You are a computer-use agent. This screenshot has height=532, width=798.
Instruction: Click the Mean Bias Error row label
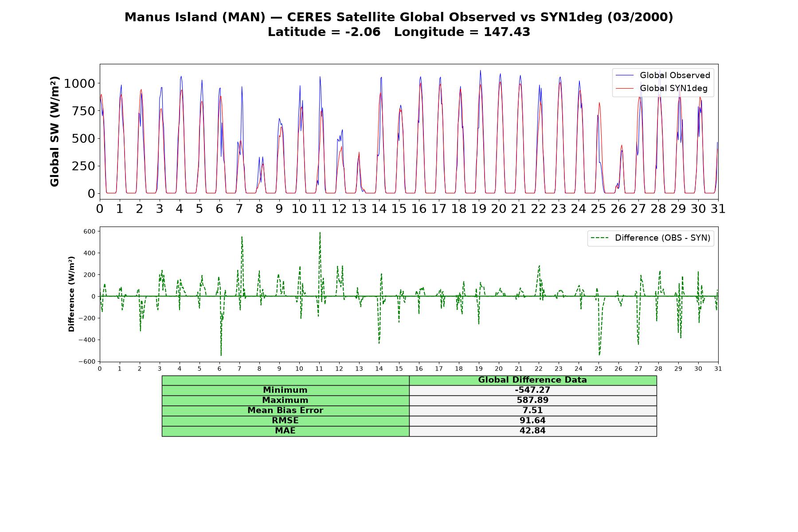pos(285,411)
